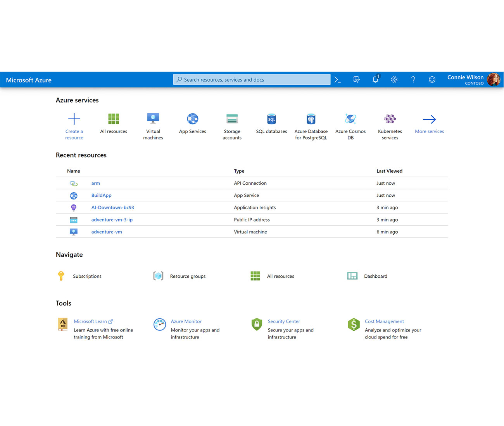Open the Security Center tool link
The image size is (504, 426).
284,321
